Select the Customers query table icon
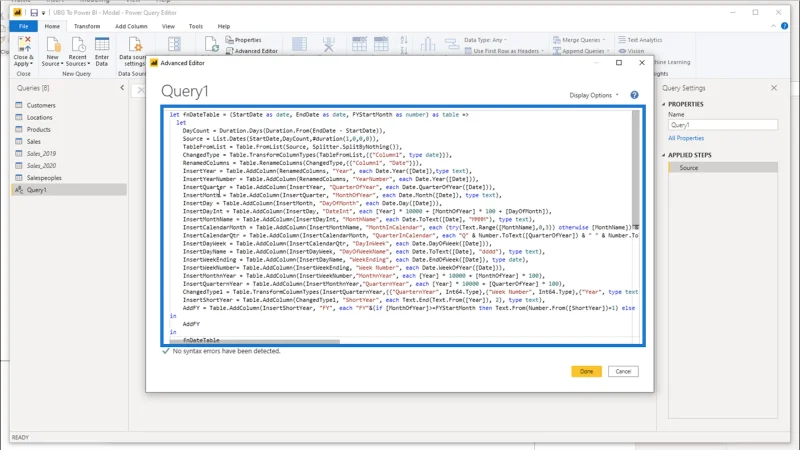This screenshot has width=800, height=450. coord(19,105)
